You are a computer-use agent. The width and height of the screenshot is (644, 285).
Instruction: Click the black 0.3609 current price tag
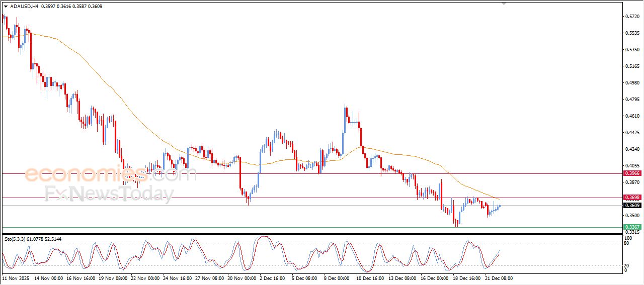[x=632, y=206]
